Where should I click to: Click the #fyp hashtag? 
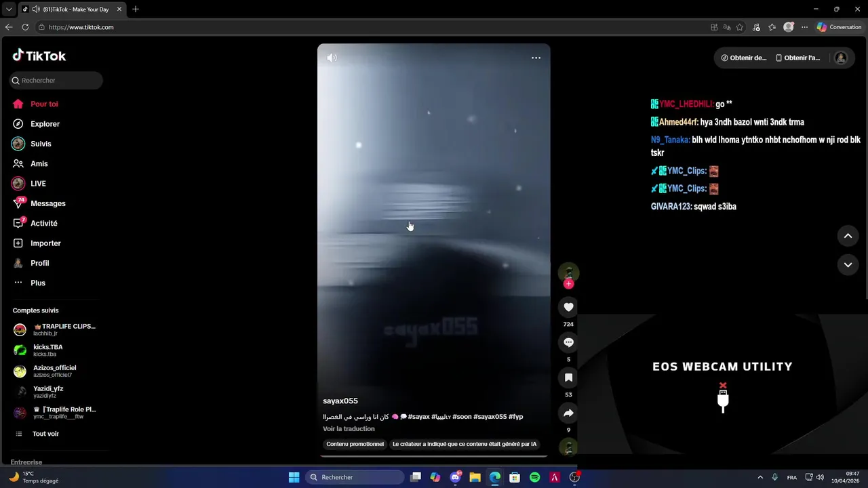[515, 417]
